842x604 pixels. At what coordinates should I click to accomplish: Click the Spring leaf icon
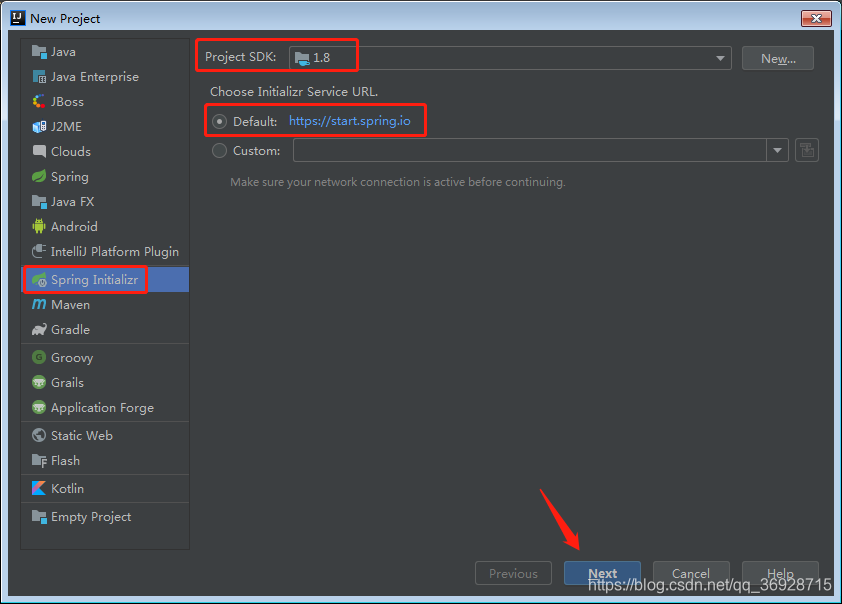coord(39,177)
